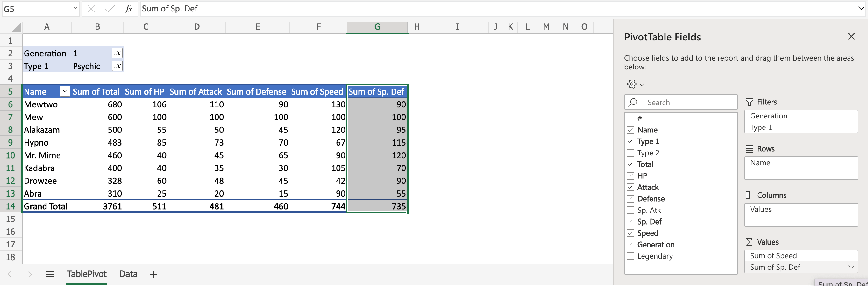Uncheck the Defense field checkbox

click(x=630, y=199)
